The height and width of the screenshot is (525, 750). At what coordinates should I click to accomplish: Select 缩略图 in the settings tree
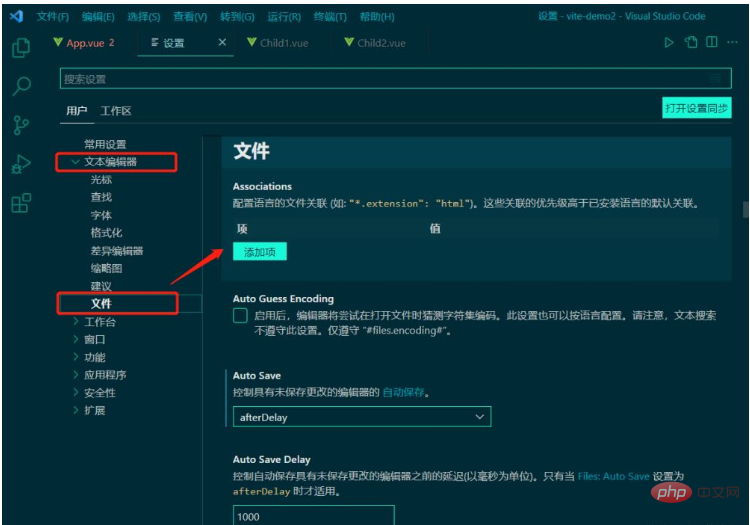(107, 268)
